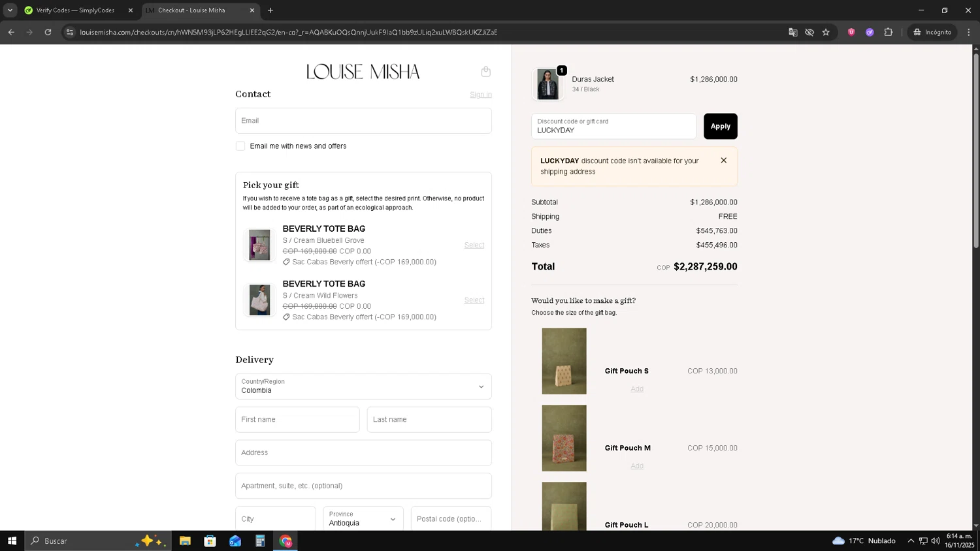Click into the Address field
The width and height of the screenshot is (980, 551).
[x=363, y=452]
